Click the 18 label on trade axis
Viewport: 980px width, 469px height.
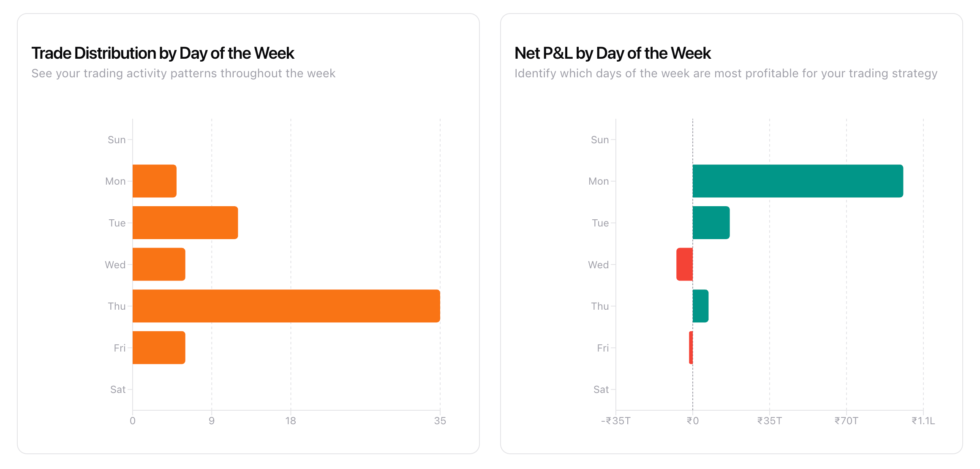(x=291, y=421)
